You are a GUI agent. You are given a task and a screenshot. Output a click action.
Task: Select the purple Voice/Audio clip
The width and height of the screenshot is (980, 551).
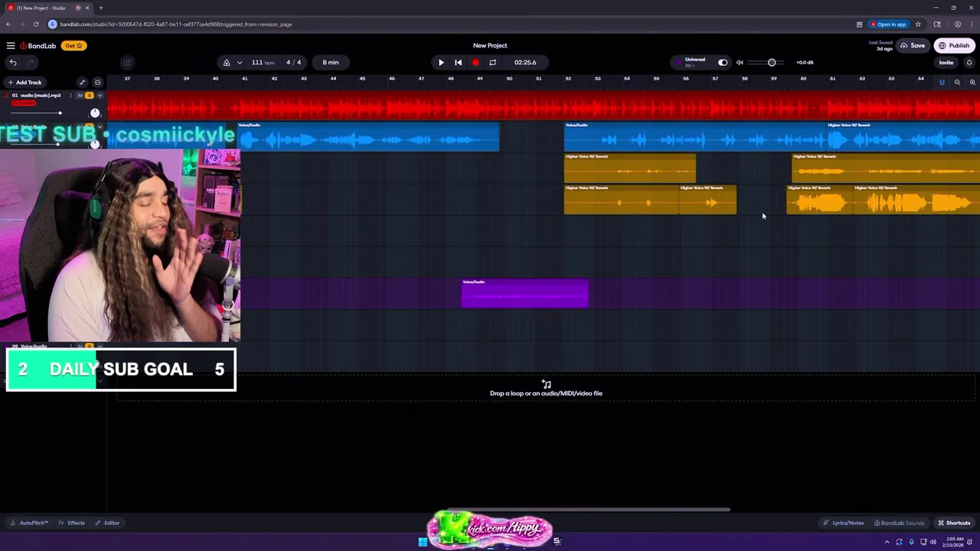pyautogui.click(x=525, y=294)
